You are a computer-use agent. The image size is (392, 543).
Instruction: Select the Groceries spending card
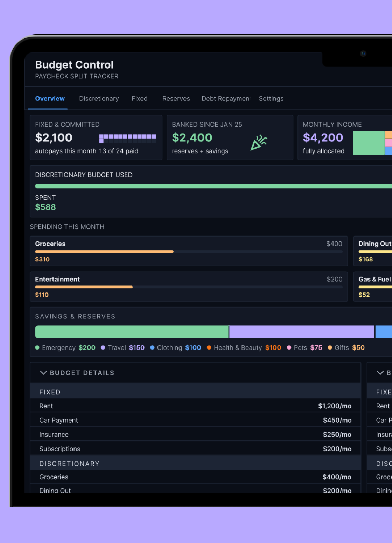[189, 251]
